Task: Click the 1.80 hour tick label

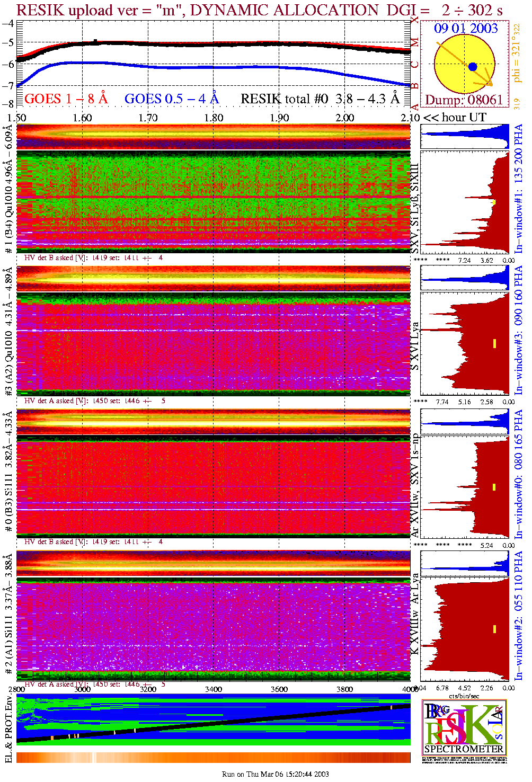Action: tap(214, 118)
